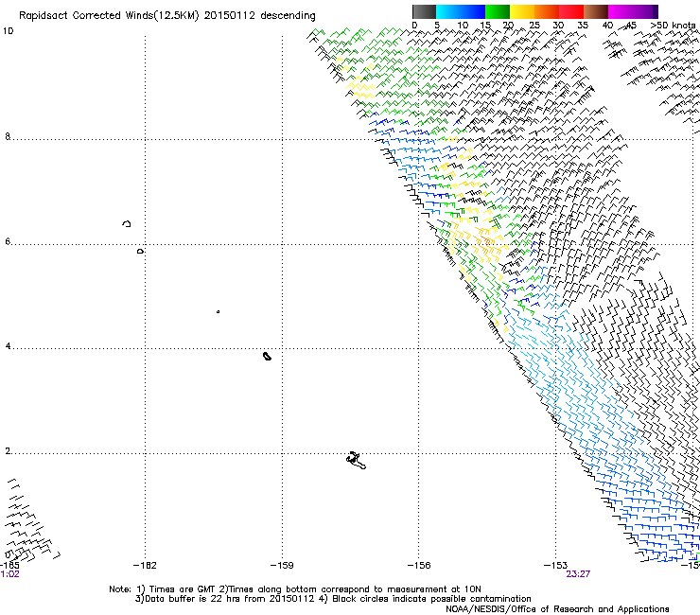Viewport: 700px width, 615px height.
Task: Click legend tick label '35'
Action: click(583, 26)
